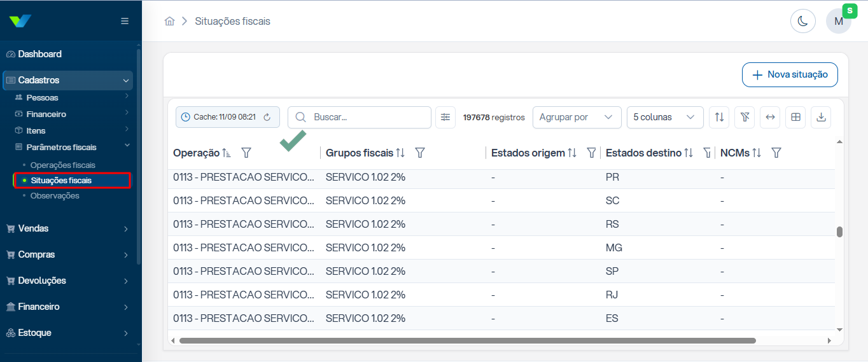
Task: Expand Vendas menu
Action: (x=68, y=228)
